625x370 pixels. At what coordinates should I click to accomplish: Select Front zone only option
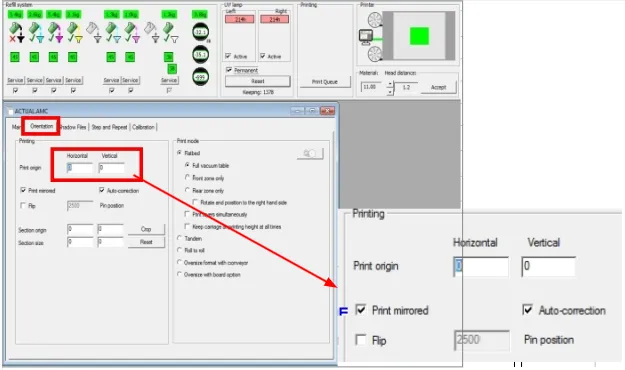(x=187, y=177)
